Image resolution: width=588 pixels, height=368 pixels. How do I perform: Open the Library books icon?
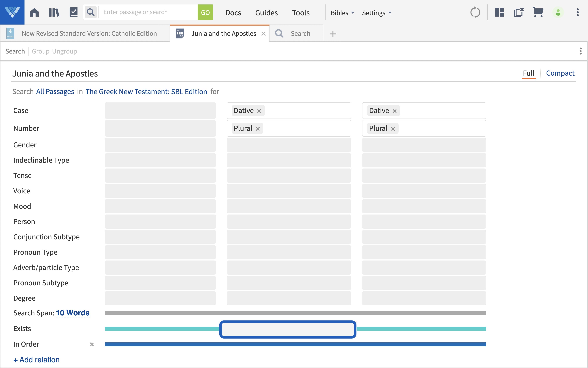pyautogui.click(x=54, y=12)
